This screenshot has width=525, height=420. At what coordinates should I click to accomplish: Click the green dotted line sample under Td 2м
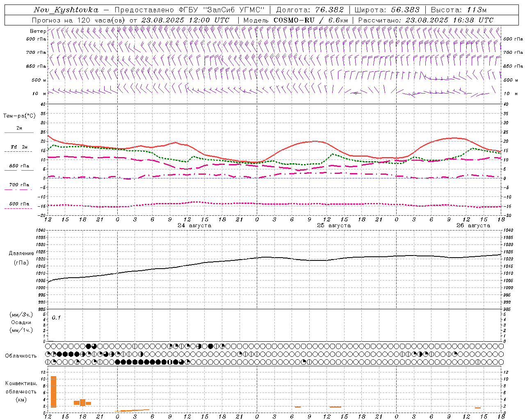coord(19,151)
